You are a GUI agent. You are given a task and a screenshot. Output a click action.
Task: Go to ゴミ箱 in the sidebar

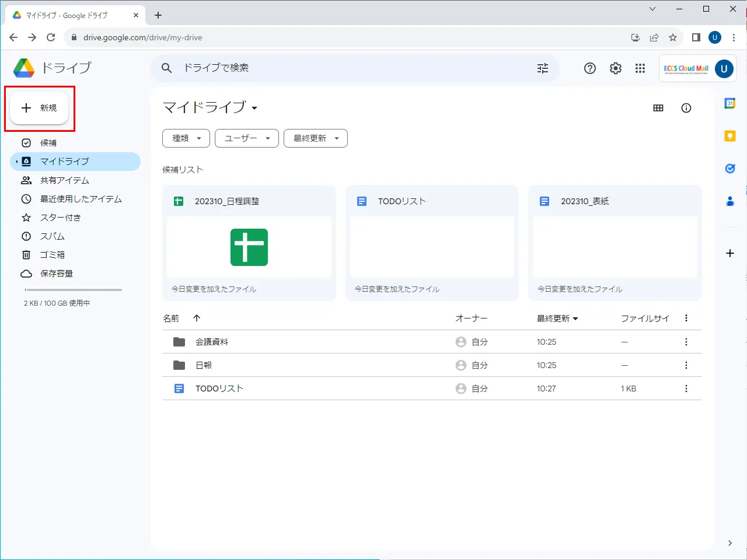pyautogui.click(x=52, y=255)
